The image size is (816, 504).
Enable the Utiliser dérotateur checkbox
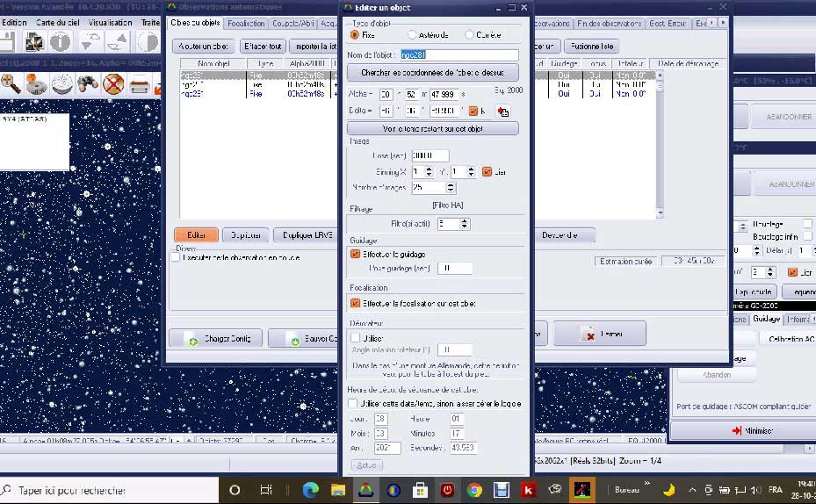click(x=356, y=336)
